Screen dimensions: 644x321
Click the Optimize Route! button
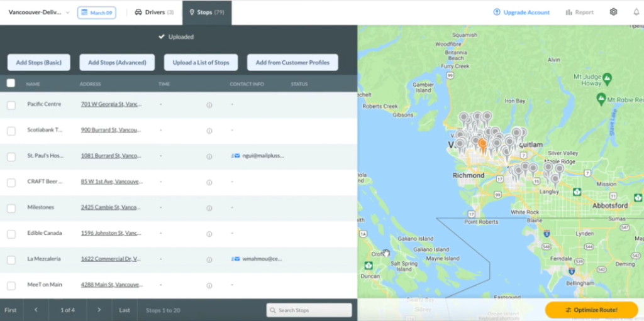pyautogui.click(x=591, y=310)
